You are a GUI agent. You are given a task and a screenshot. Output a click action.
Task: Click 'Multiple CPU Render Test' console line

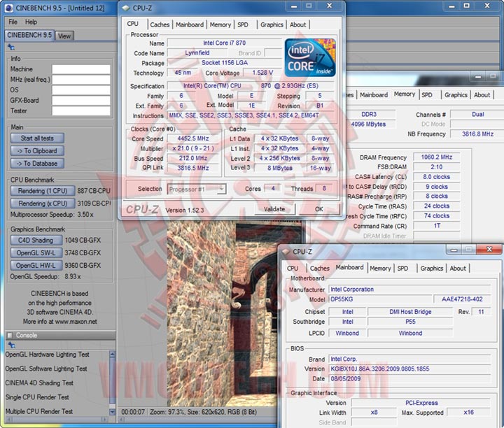[x=39, y=411]
